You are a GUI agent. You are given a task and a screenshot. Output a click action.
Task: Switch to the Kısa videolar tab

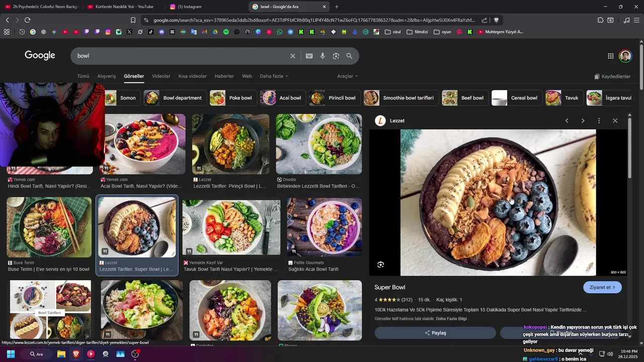(192, 76)
